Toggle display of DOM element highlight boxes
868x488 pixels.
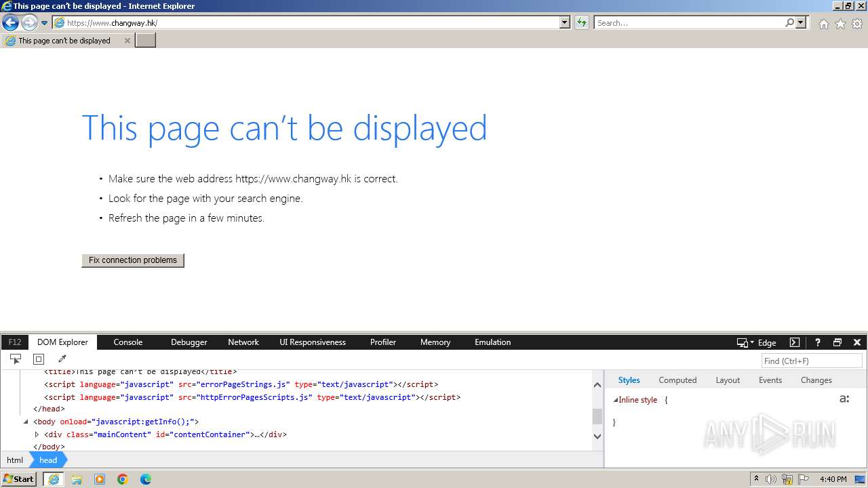pyautogui.click(x=39, y=359)
